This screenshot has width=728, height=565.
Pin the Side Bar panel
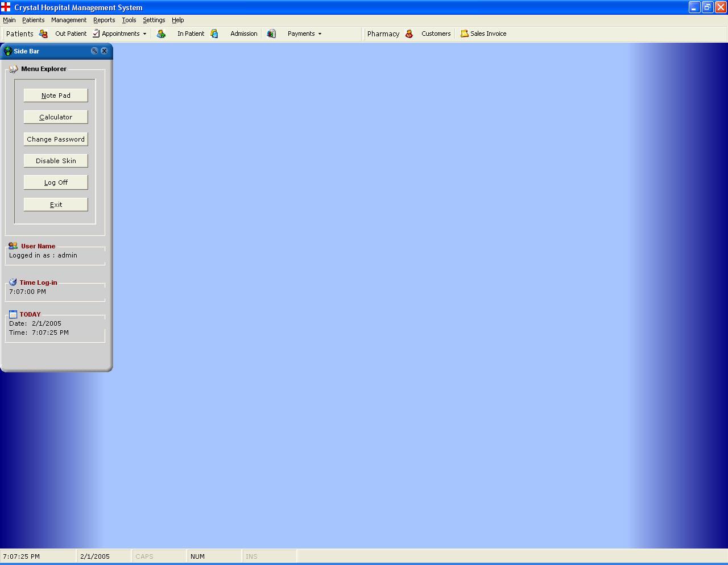[x=94, y=51]
